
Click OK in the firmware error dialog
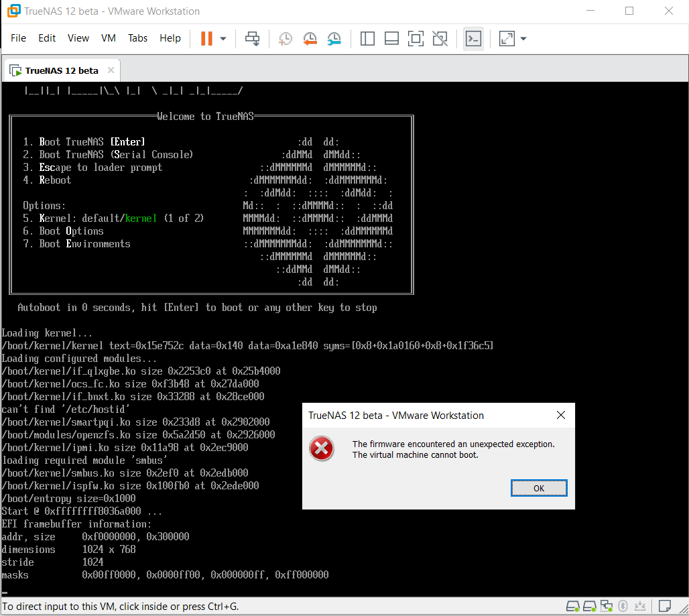click(539, 488)
